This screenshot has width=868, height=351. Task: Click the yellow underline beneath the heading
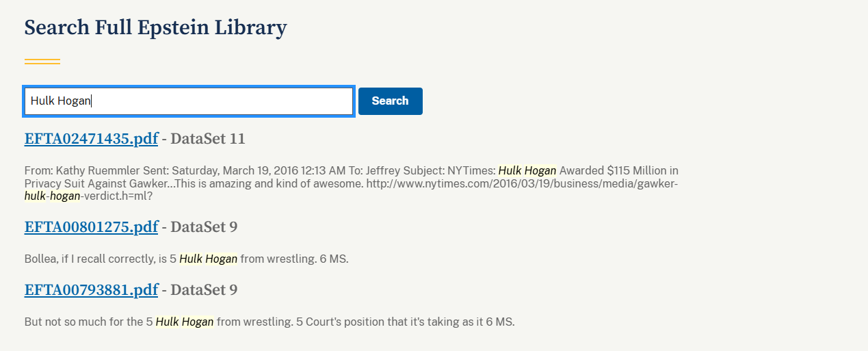point(42,62)
